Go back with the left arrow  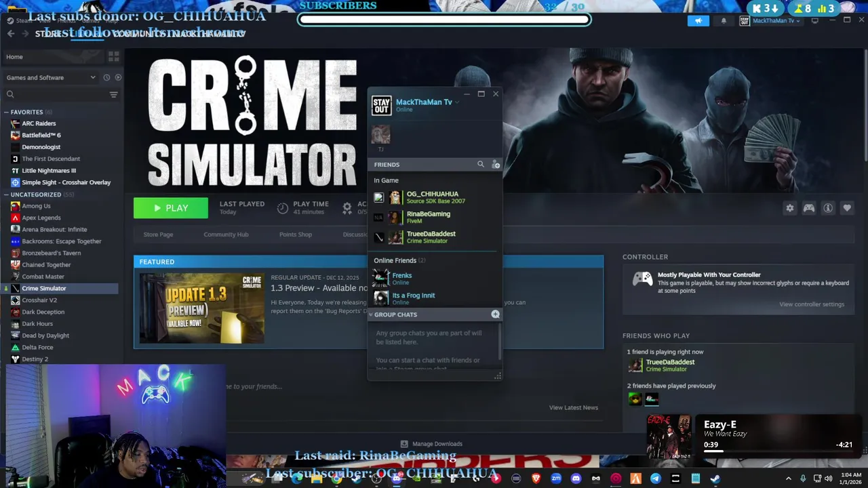[x=11, y=33]
